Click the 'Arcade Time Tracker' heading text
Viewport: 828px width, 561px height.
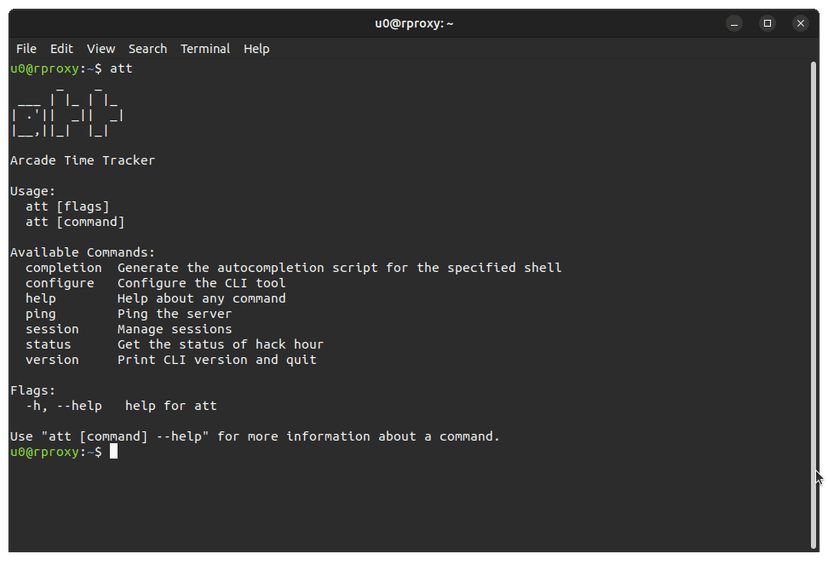[x=82, y=160]
